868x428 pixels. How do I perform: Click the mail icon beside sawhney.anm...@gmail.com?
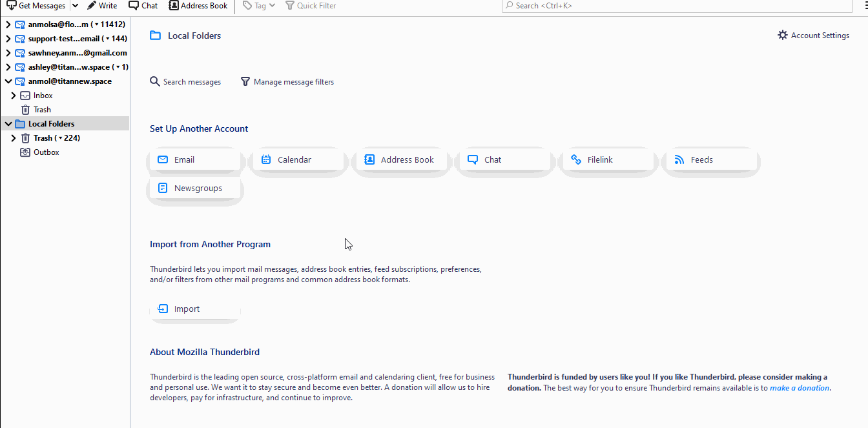pyautogui.click(x=20, y=53)
